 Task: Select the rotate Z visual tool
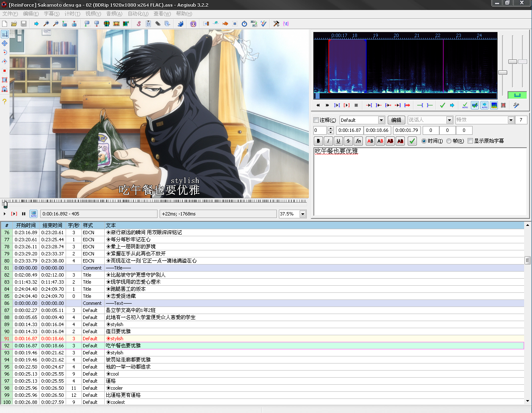pos(5,52)
